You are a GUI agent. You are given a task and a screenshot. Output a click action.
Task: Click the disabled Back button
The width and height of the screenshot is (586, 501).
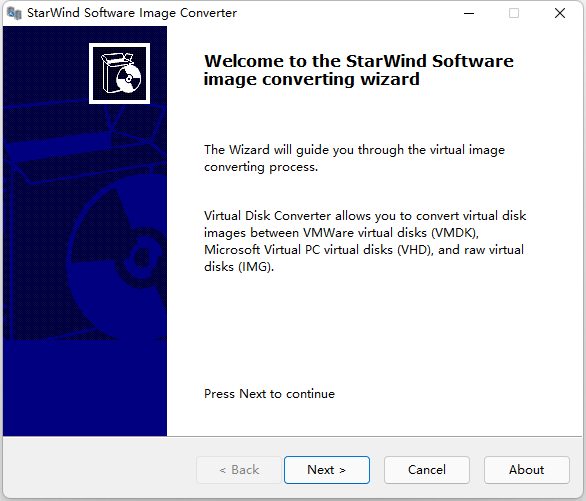coord(239,470)
